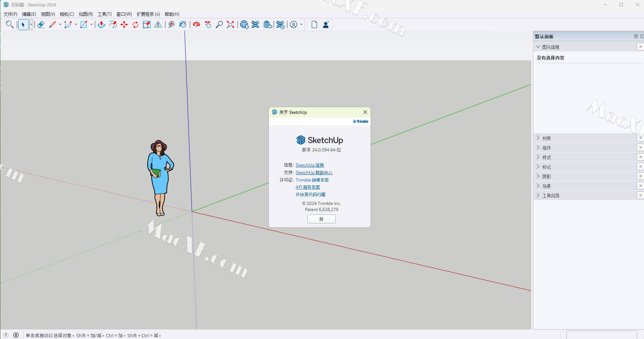Close the 材质 panel section with X
Viewport: 644px width, 339px height.
(640, 138)
